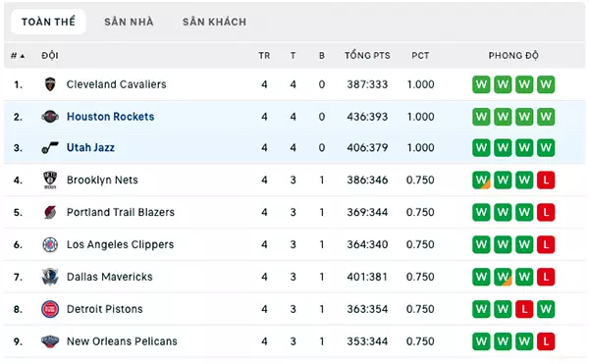Sort standings by TỔNG PTS header
Screen dimensions: 589x364
[x=367, y=56]
